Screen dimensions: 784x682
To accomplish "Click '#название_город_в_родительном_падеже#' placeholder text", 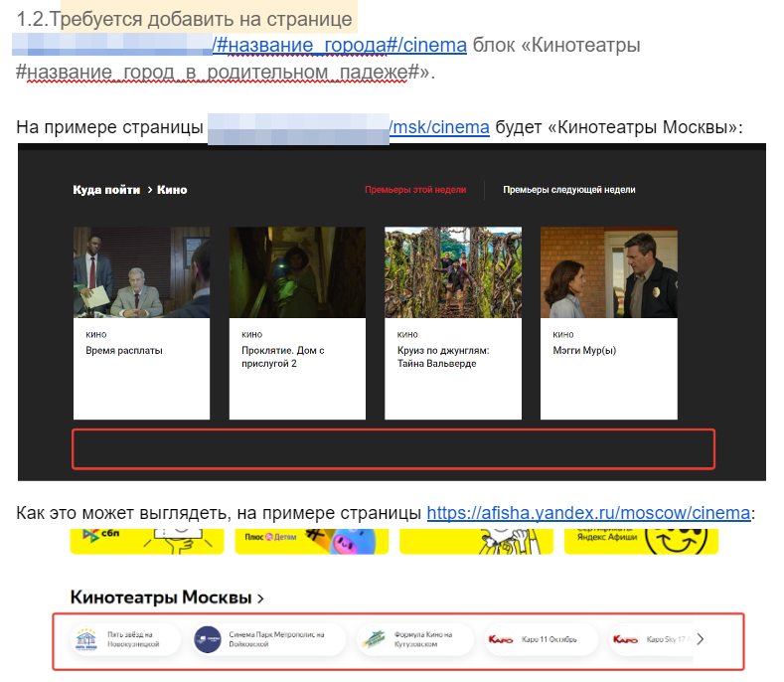I will pyautogui.click(x=218, y=72).
